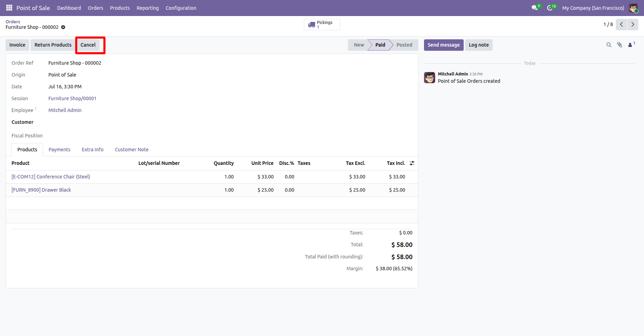Switch to the Extra Info tab

coord(93,150)
